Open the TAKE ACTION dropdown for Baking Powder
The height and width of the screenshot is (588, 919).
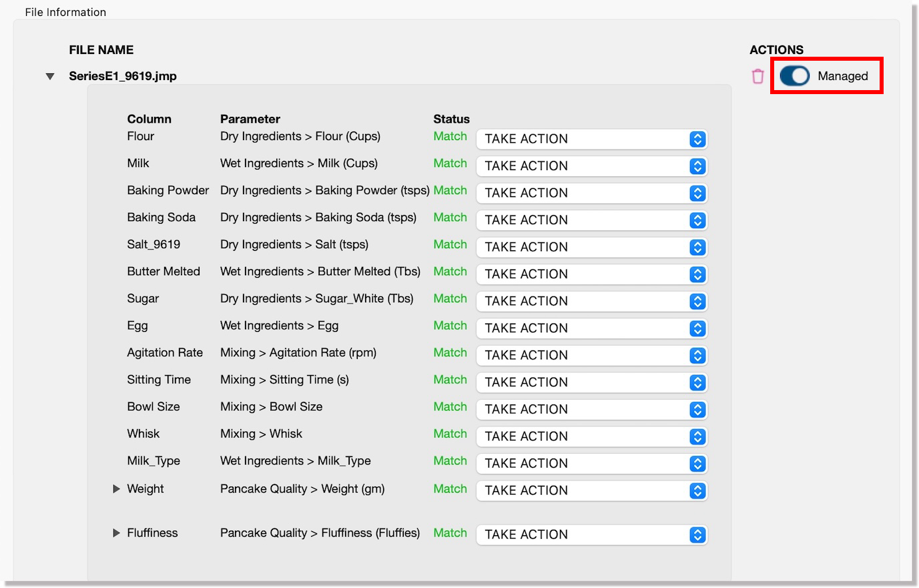click(x=581, y=193)
